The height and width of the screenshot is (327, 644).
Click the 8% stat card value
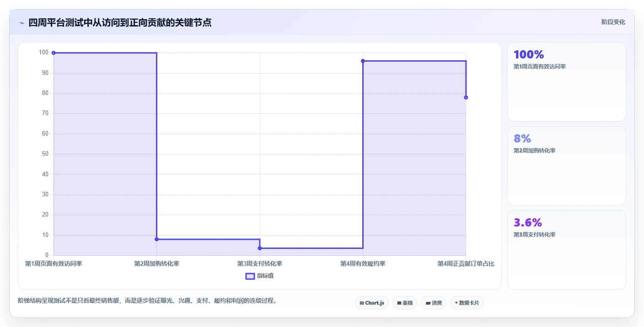(x=522, y=139)
